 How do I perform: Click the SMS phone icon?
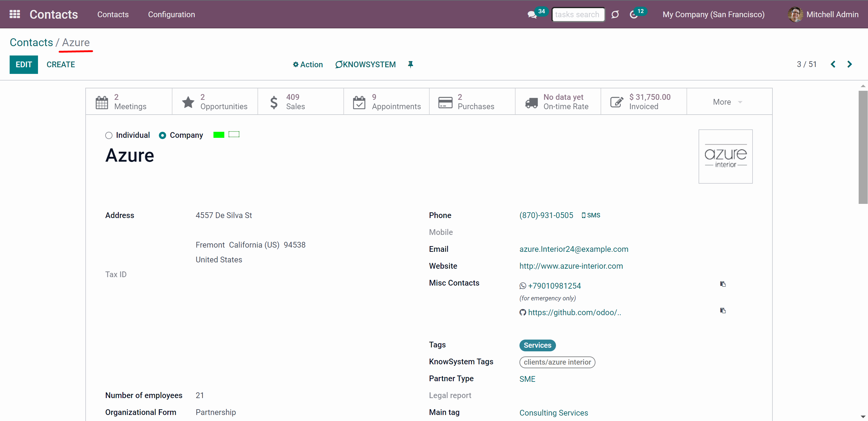(x=591, y=215)
